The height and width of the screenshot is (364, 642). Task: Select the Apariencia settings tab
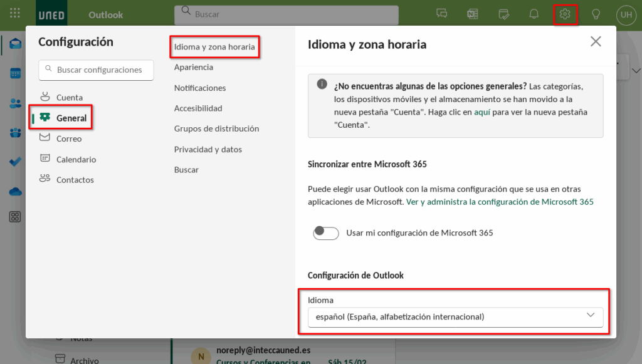tap(194, 67)
